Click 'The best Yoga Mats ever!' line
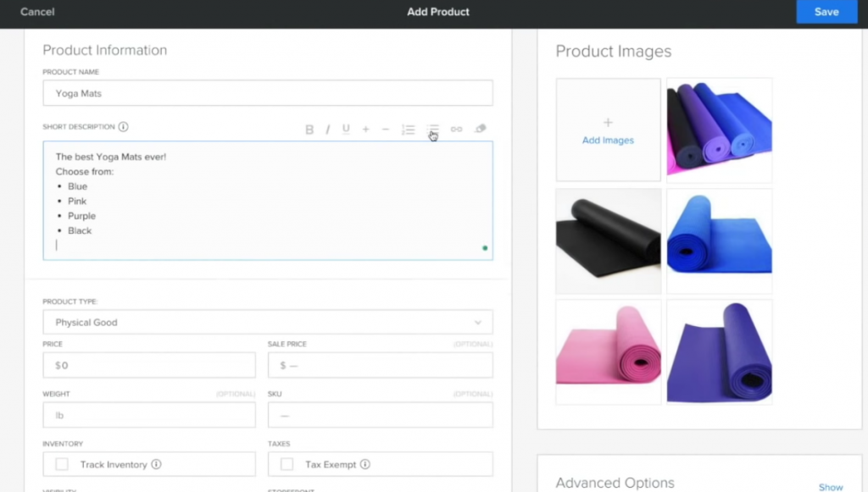Viewport: 868px width, 492px height. [x=111, y=157]
